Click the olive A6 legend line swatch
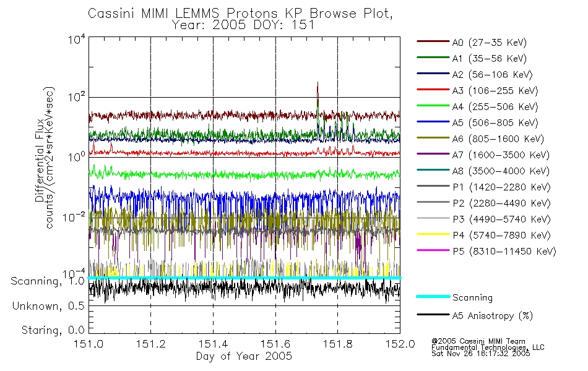 coord(433,137)
